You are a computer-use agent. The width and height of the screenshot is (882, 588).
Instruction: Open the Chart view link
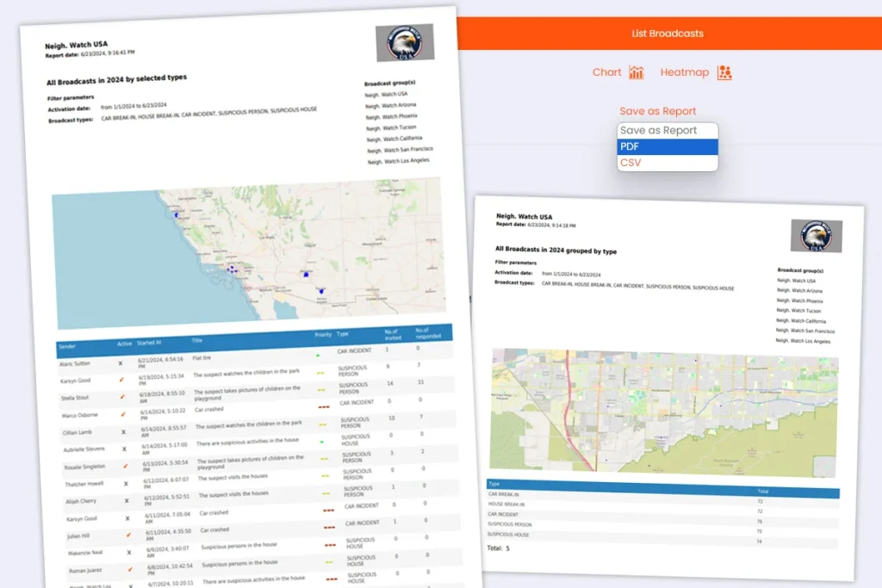click(606, 72)
